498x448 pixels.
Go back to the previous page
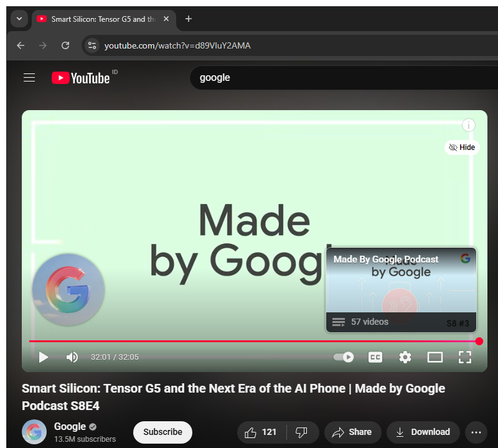point(21,45)
